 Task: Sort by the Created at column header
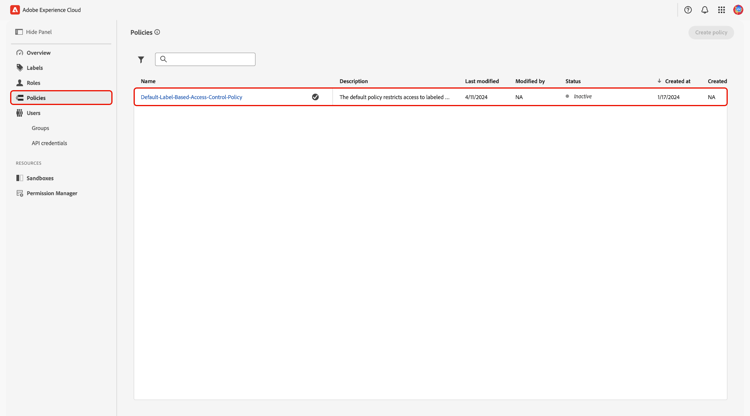(x=678, y=81)
